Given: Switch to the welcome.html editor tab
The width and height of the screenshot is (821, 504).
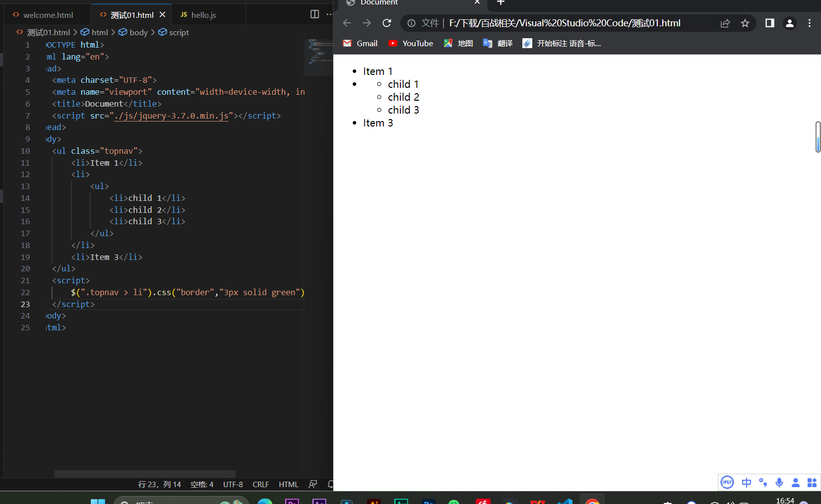Looking at the screenshot, I should (48, 15).
